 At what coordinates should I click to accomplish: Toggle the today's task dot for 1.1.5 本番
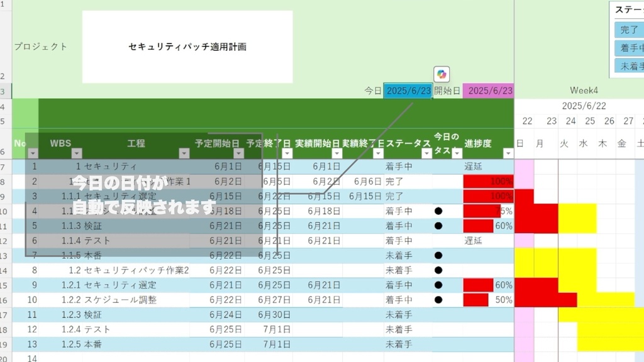(x=439, y=255)
